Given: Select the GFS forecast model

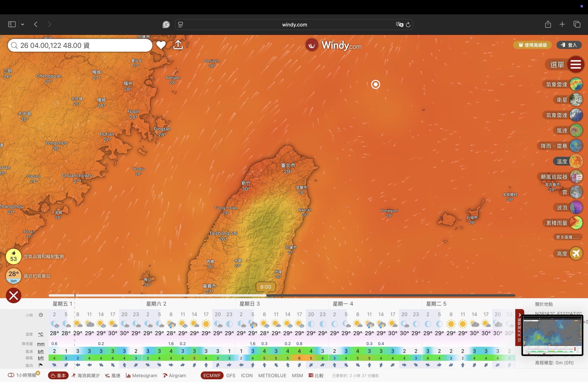Looking at the screenshot, I should (230, 375).
